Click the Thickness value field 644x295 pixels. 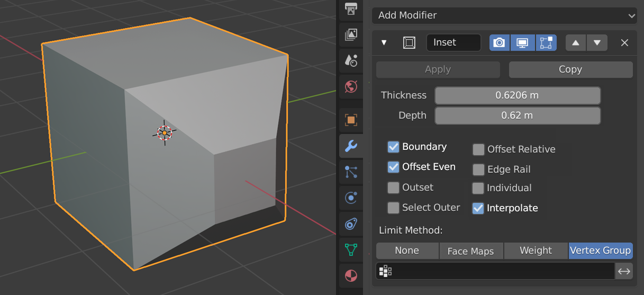[518, 95]
